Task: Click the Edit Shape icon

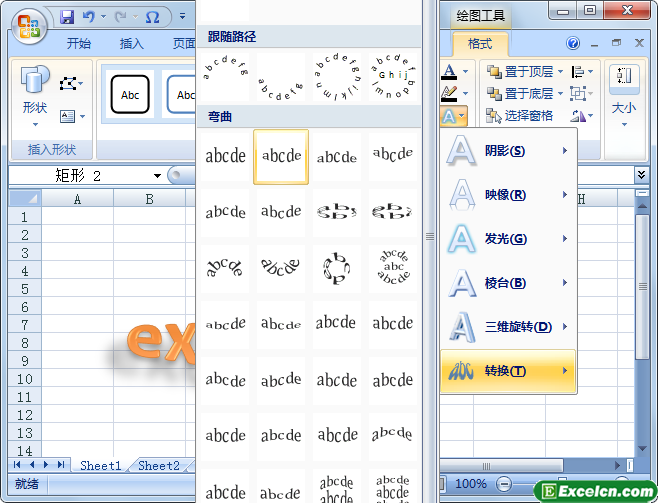Action: [68, 83]
